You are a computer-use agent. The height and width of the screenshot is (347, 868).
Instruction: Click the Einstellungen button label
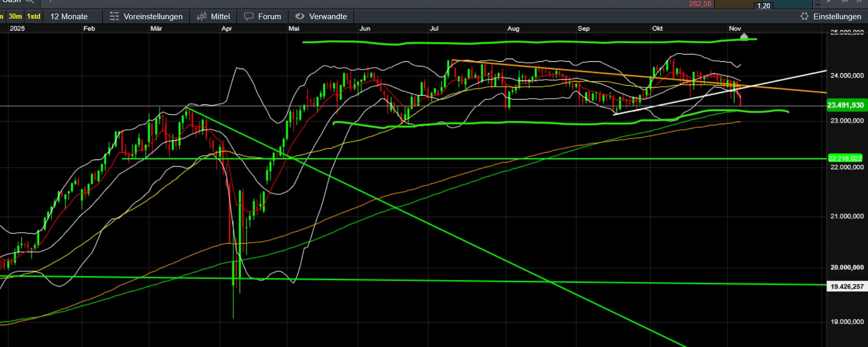[x=837, y=17]
